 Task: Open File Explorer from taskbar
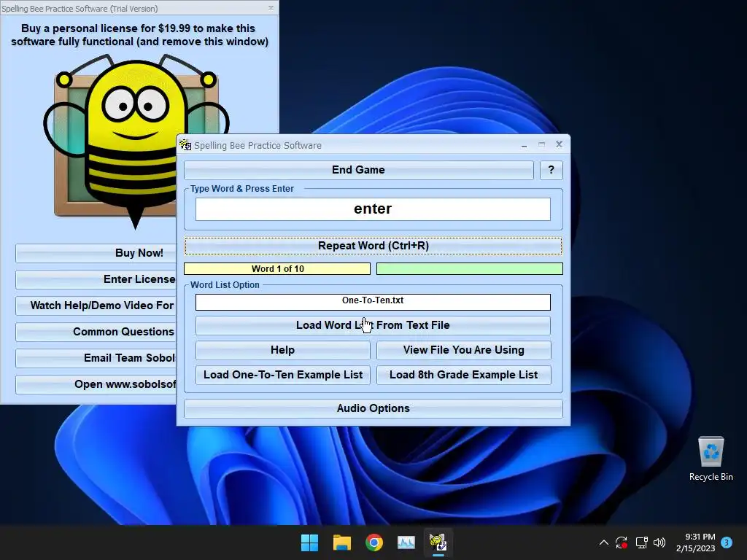[342, 542]
